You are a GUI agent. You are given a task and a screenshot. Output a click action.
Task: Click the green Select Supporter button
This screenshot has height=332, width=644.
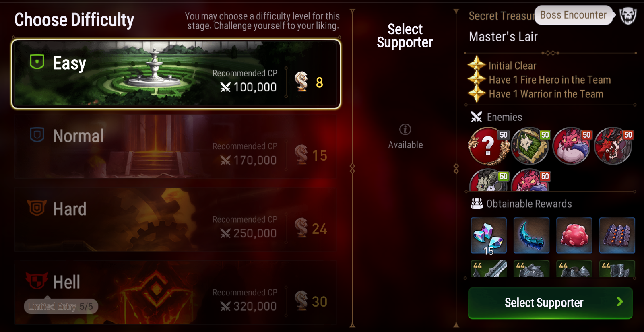pyautogui.click(x=550, y=303)
